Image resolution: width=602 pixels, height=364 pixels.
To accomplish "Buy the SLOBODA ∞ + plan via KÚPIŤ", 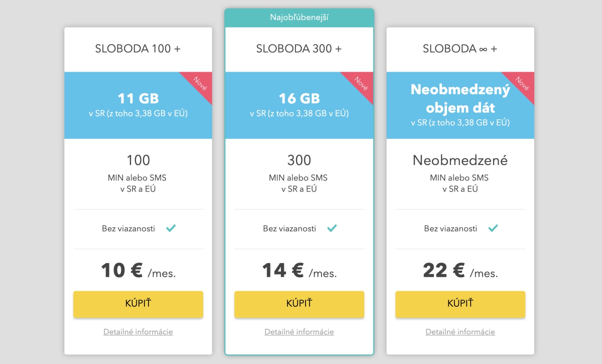I will (460, 304).
